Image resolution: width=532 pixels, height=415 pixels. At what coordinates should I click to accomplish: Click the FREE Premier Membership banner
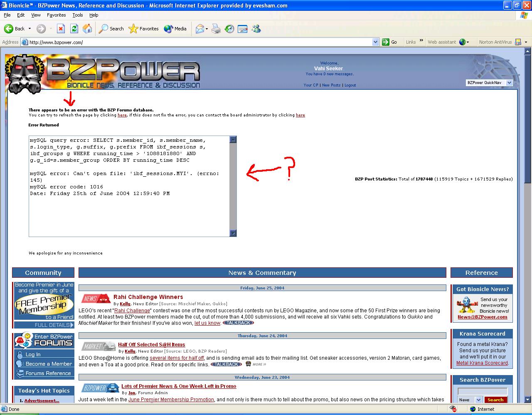[x=43, y=301]
